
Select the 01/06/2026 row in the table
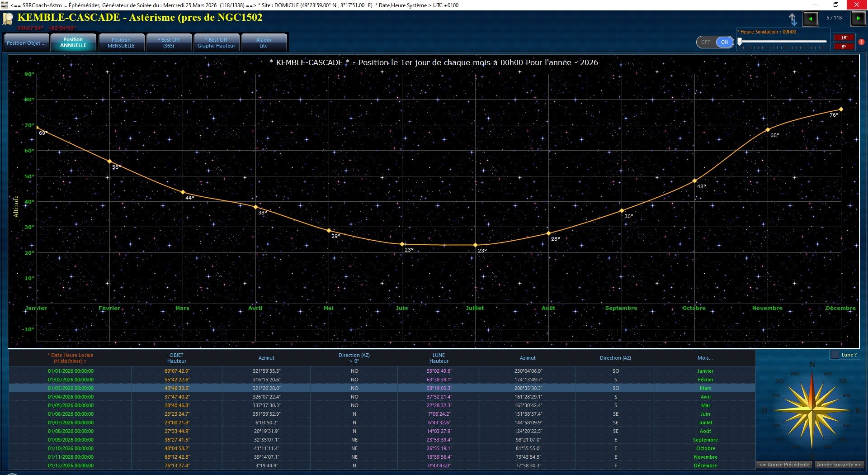(x=382, y=414)
